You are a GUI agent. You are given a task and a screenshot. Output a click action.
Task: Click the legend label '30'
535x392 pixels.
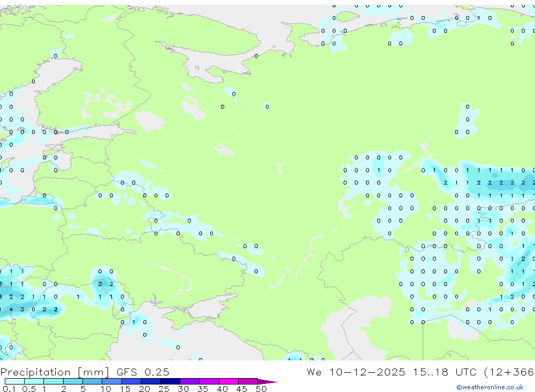183,389
